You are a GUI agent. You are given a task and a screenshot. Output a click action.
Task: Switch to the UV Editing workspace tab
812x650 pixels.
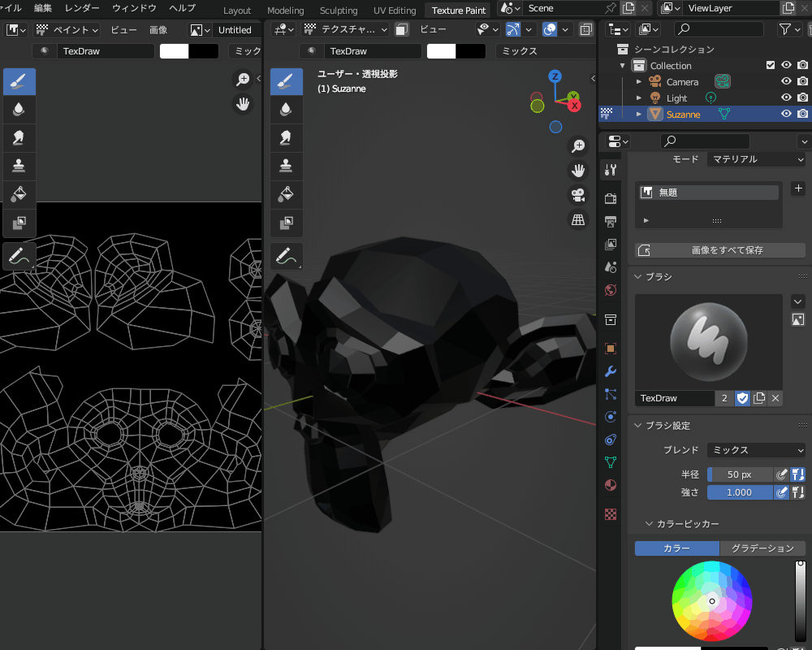pyautogui.click(x=394, y=11)
